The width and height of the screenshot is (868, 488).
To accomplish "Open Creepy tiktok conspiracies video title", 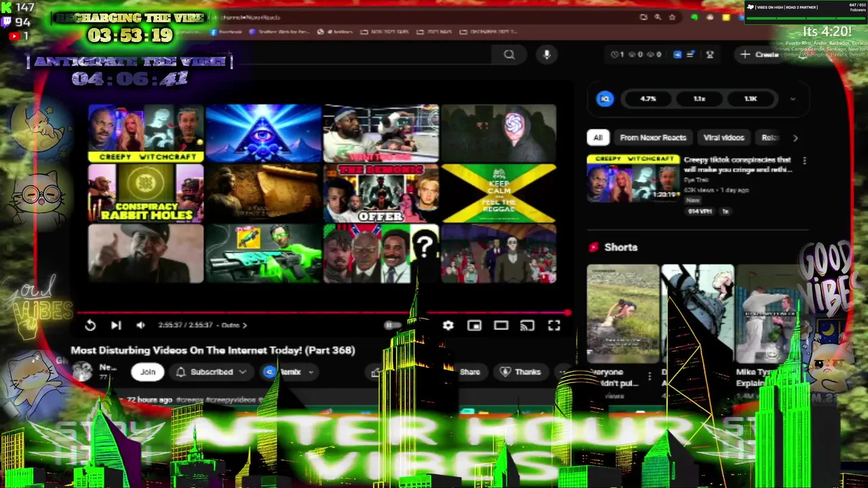I will tap(738, 165).
